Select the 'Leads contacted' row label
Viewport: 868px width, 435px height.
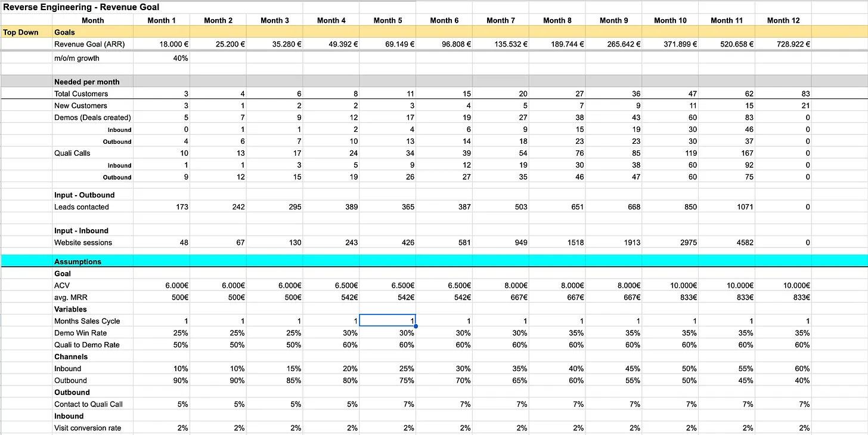(x=82, y=207)
